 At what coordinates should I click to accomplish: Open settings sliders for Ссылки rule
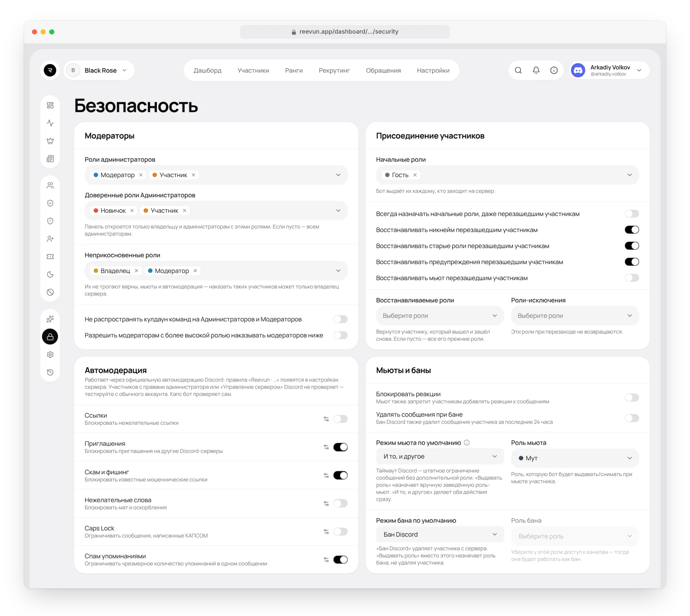[326, 419]
